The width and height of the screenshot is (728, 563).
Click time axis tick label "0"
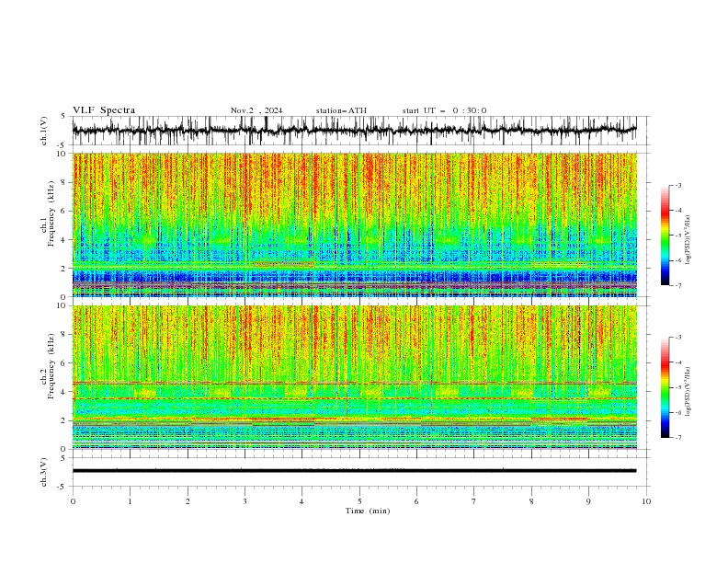73,501
